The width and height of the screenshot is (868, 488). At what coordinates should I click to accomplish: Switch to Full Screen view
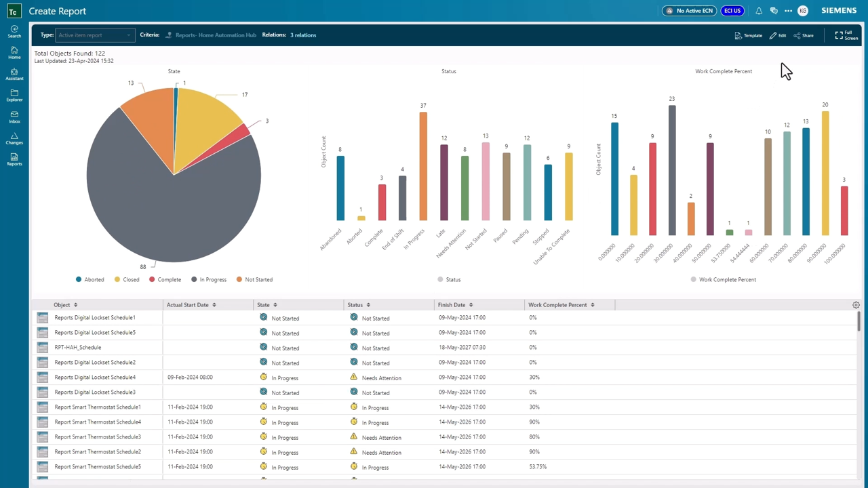(846, 35)
